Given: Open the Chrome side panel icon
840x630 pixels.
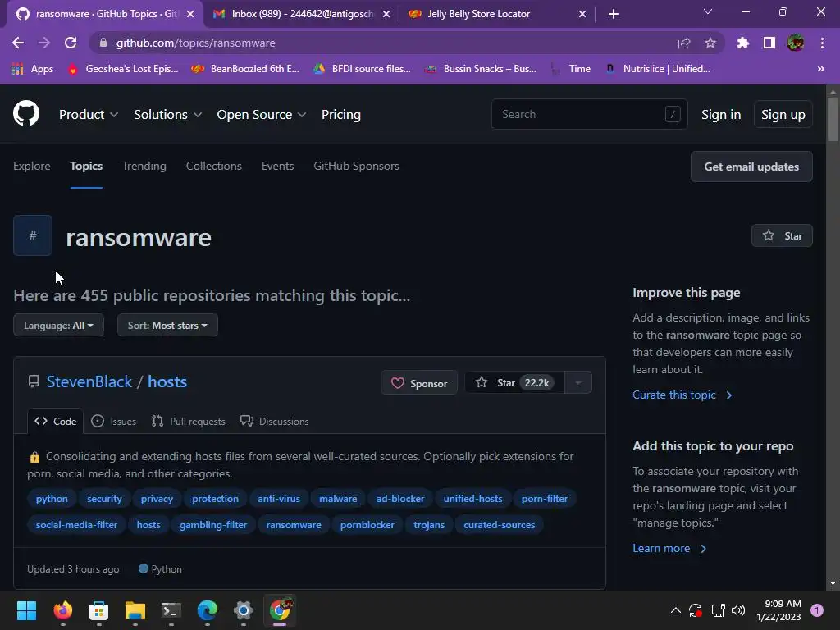Looking at the screenshot, I should click(769, 43).
